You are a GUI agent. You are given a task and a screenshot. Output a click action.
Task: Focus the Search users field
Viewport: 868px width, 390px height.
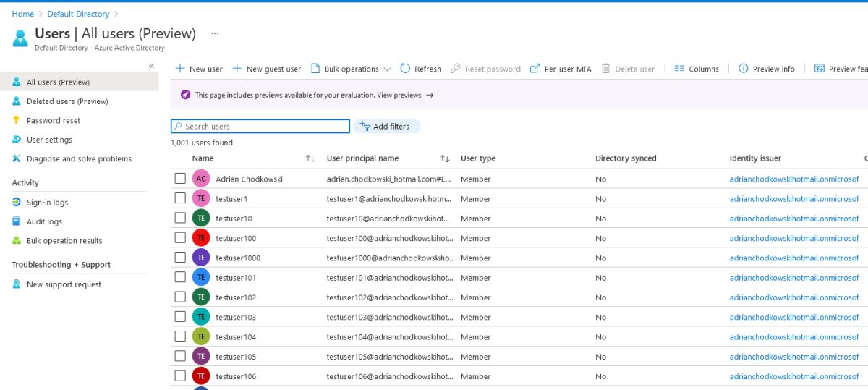coord(260,126)
